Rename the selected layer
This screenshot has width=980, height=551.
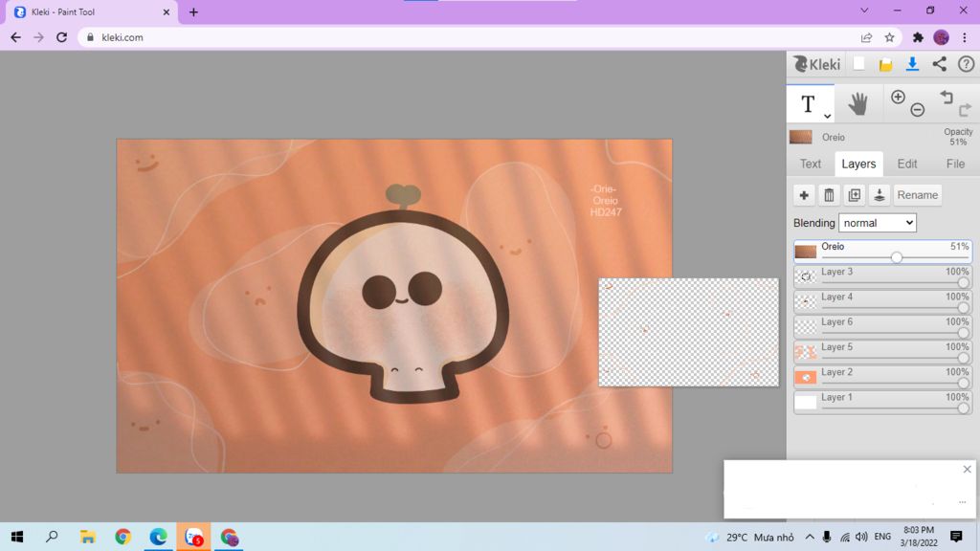click(x=917, y=195)
